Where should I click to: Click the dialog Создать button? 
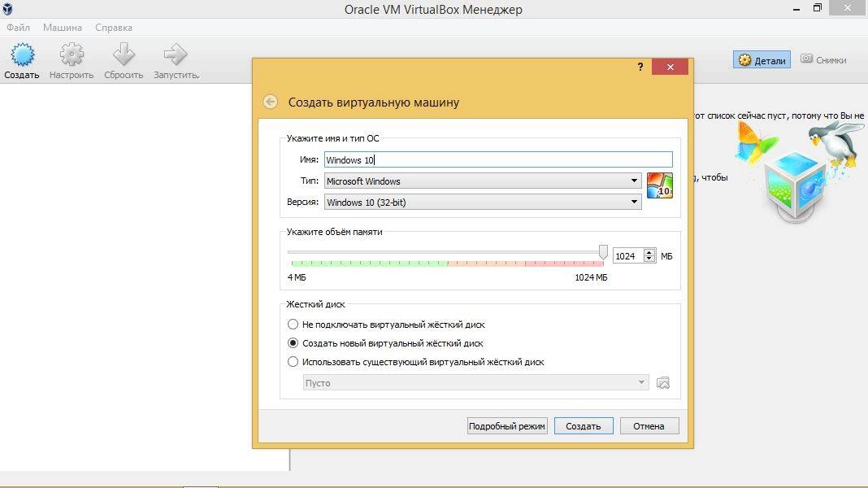[x=584, y=426]
